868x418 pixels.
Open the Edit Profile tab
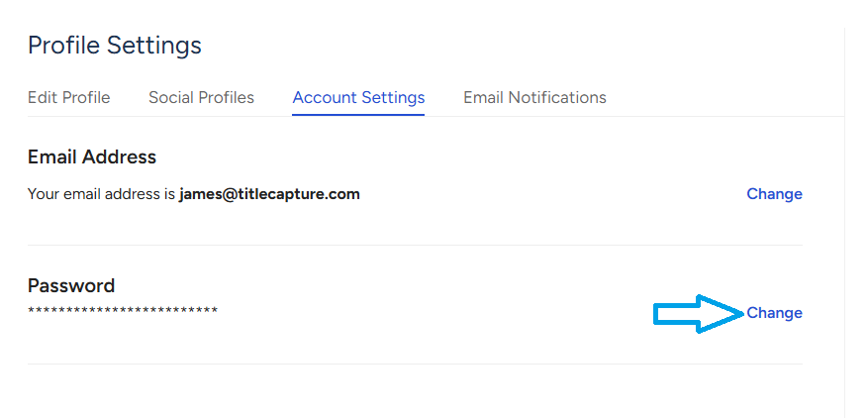[x=68, y=97]
